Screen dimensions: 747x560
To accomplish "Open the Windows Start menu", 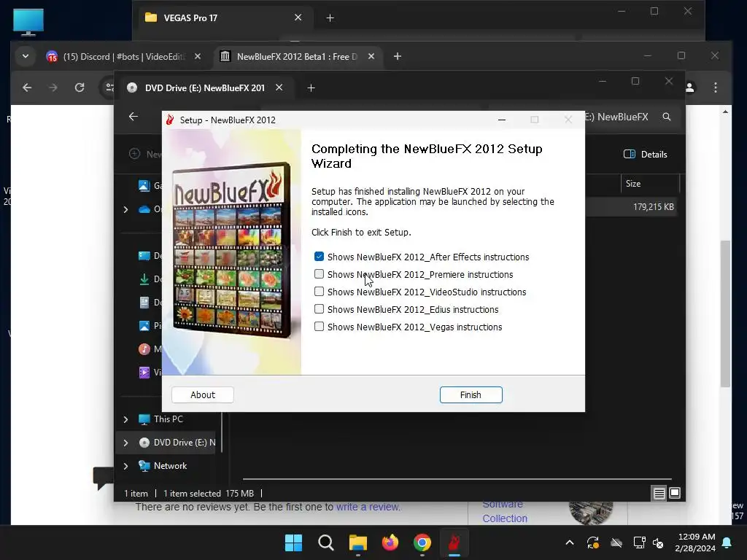I will [x=293, y=542].
